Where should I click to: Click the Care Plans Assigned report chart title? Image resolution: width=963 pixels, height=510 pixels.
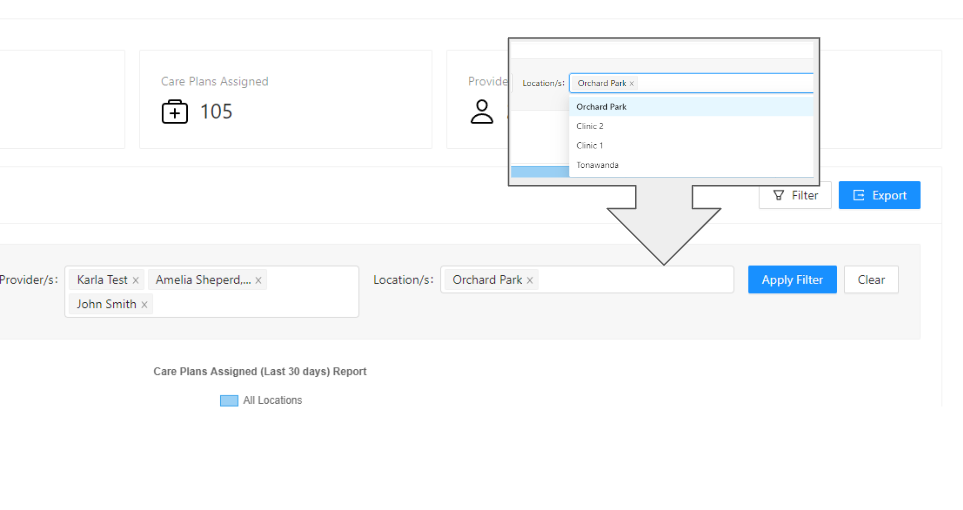(x=260, y=371)
